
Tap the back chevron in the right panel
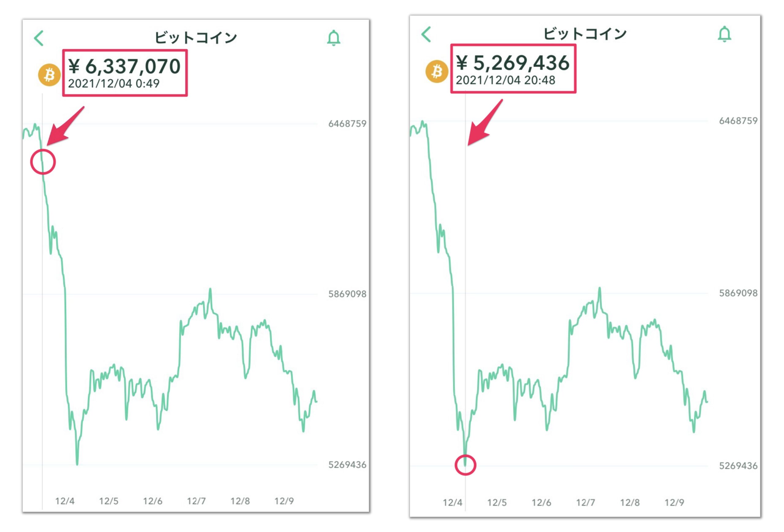426,34
